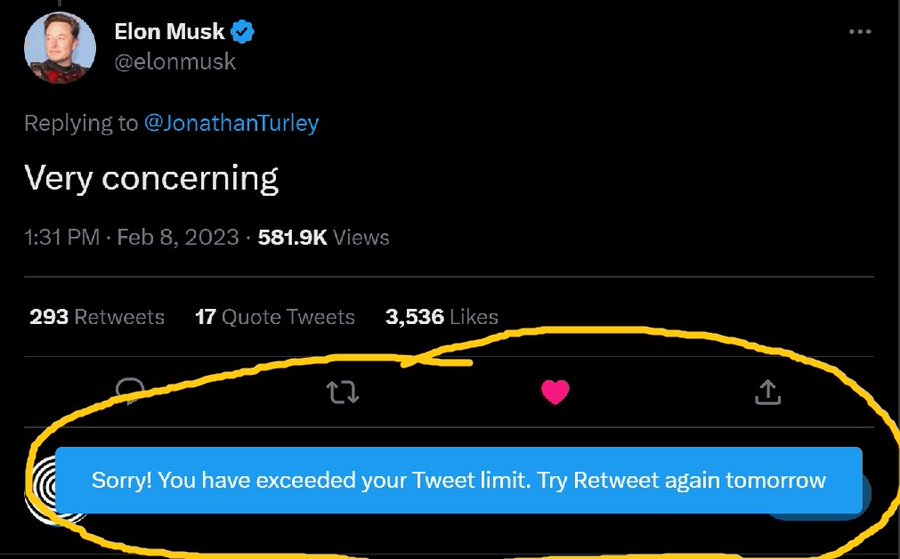This screenshot has height=559, width=900.
Task: View the 581.9K Views analytics
Action: coord(323,238)
